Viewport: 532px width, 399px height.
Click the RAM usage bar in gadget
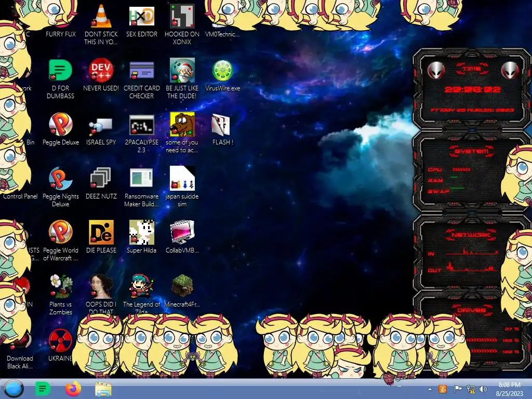point(454,177)
